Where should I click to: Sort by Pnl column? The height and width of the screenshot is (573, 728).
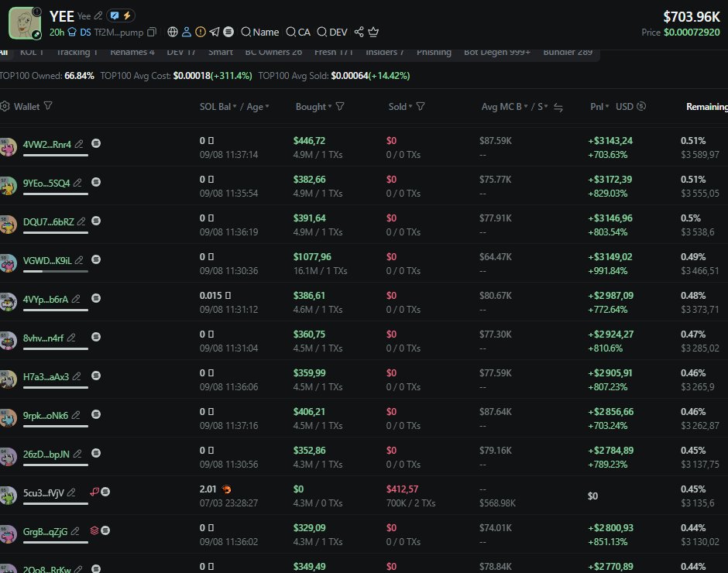(599, 106)
